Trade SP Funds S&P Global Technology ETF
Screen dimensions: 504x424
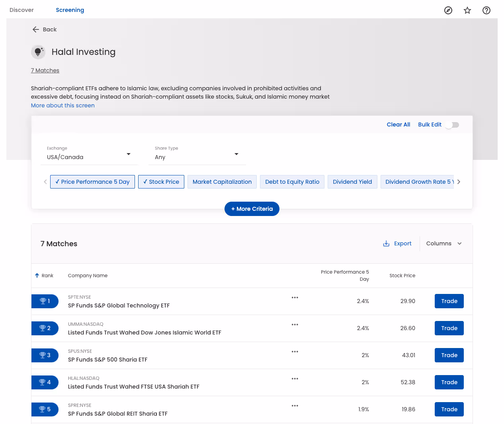tap(449, 301)
